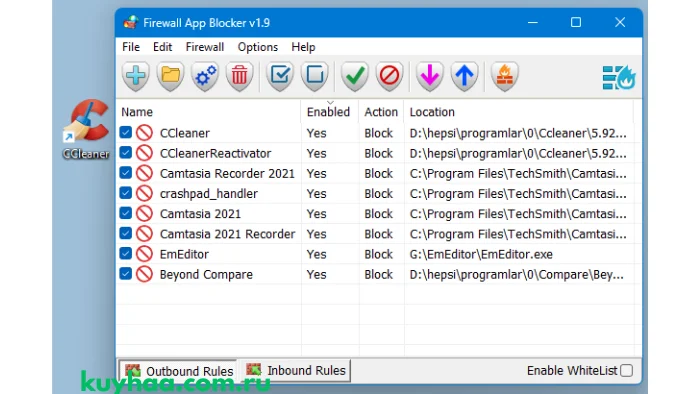Image resolution: width=700 pixels, height=394 pixels.
Task: Click the Add Application plus icon
Action: (x=136, y=75)
